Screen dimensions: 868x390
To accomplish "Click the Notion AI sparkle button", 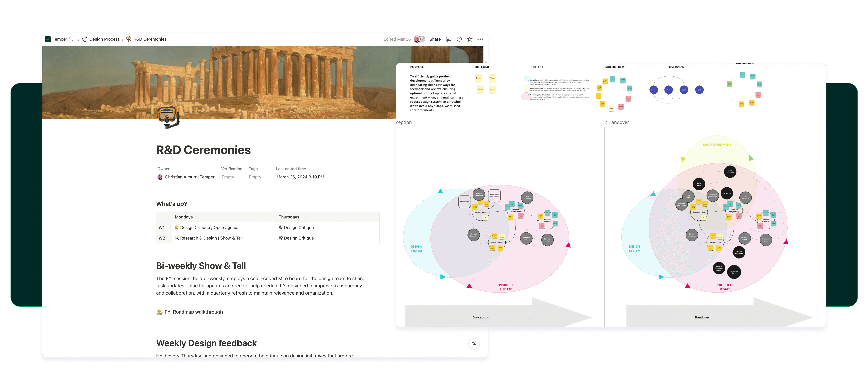I will [474, 344].
